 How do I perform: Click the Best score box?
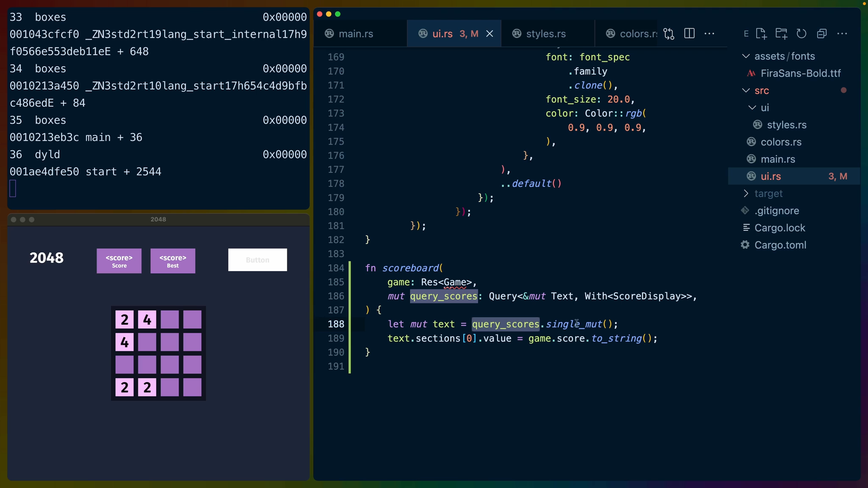(172, 261)
